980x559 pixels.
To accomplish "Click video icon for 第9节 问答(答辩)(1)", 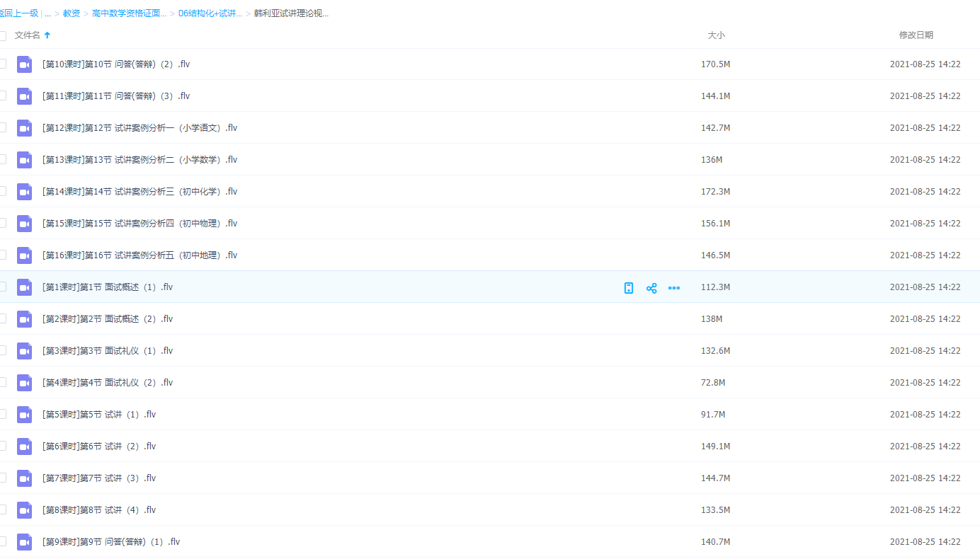I will click(x=25, y=542).
